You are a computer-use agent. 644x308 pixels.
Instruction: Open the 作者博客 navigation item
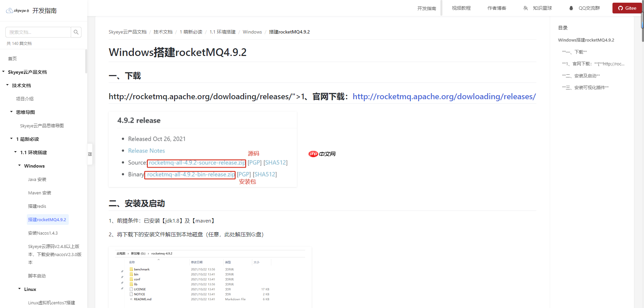497,8
